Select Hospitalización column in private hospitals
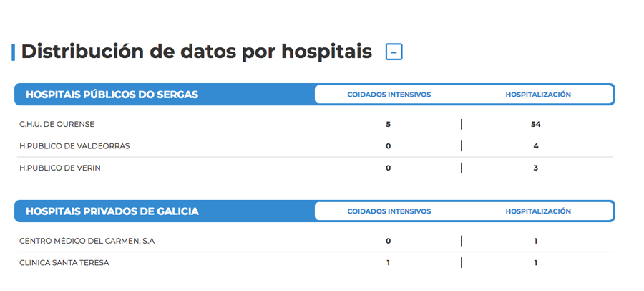This screenshot has height=291, width=644. (x=538, y=211)
